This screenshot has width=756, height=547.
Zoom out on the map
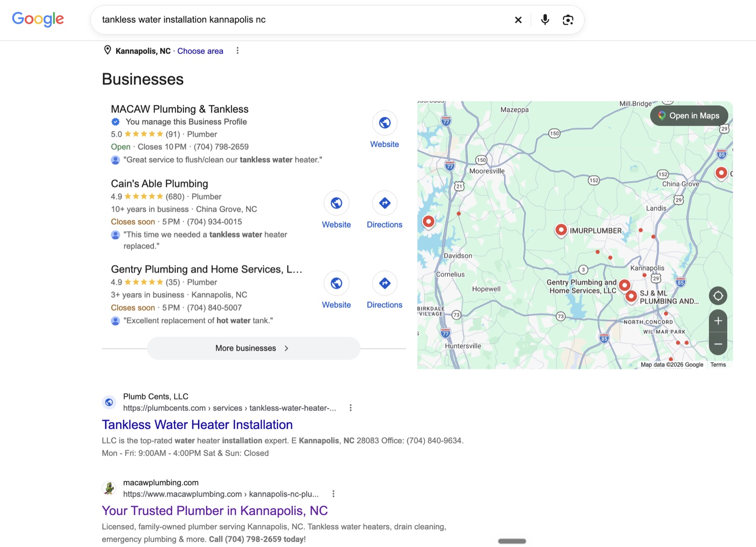[x=718, y=344]
